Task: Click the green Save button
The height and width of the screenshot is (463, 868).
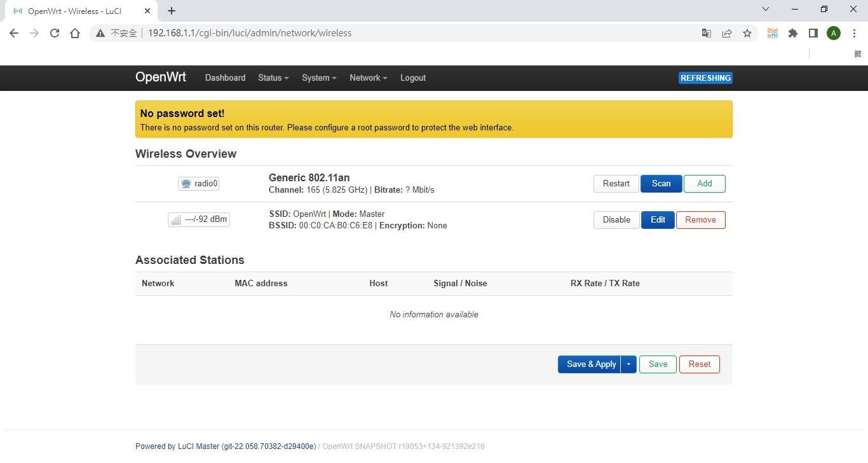Action: click(658, 364)
